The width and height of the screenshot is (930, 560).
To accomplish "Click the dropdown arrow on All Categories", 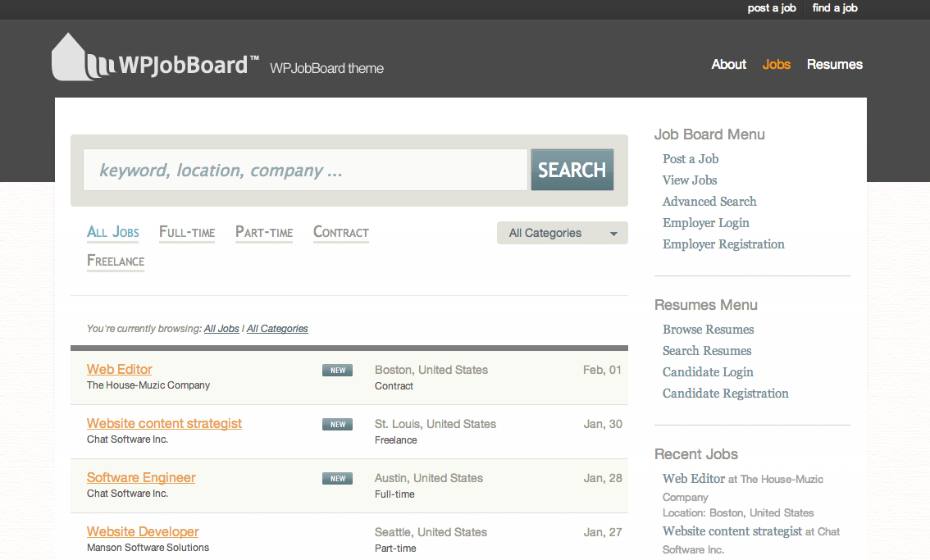I will [613, 233].
